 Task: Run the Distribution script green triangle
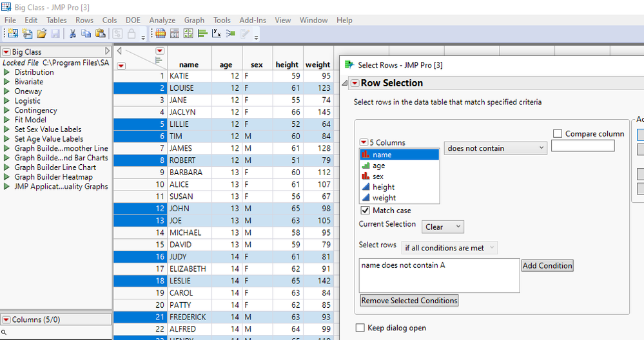(x=6, y=72)
